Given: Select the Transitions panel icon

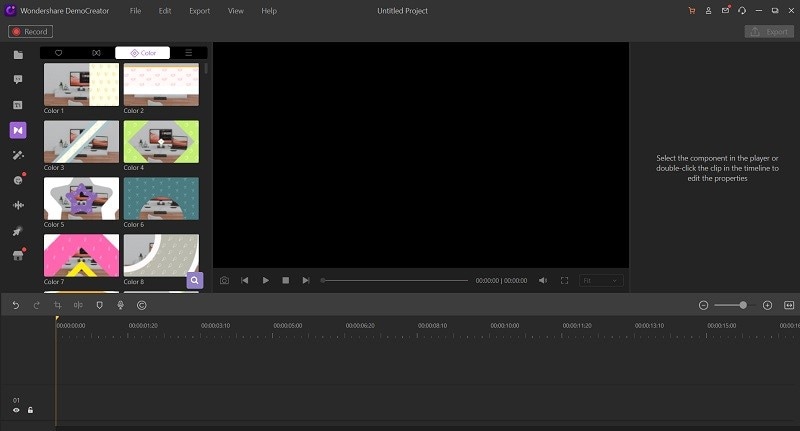Looking at the screenshot, I should pyautogui.click(x=18, y=130).
